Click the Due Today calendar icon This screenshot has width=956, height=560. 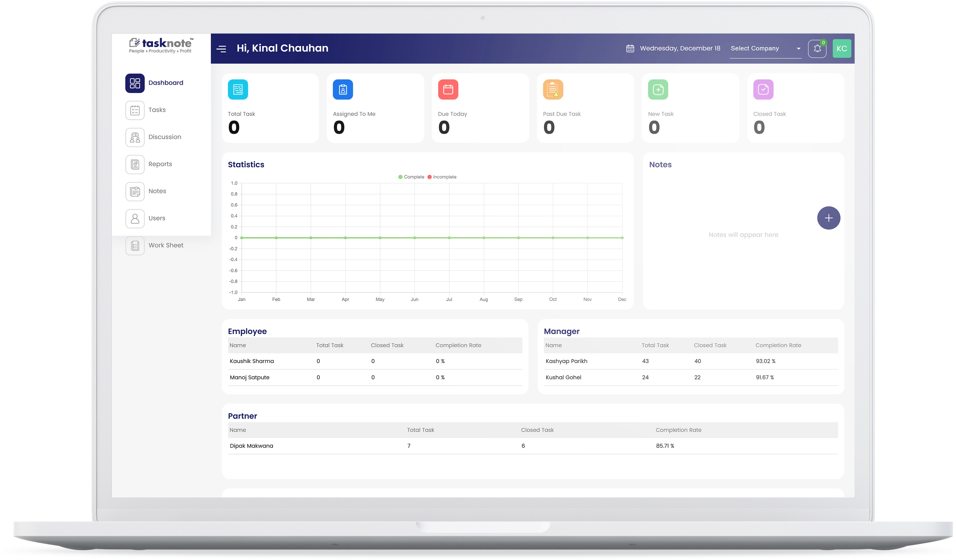[x=448, y=90]
